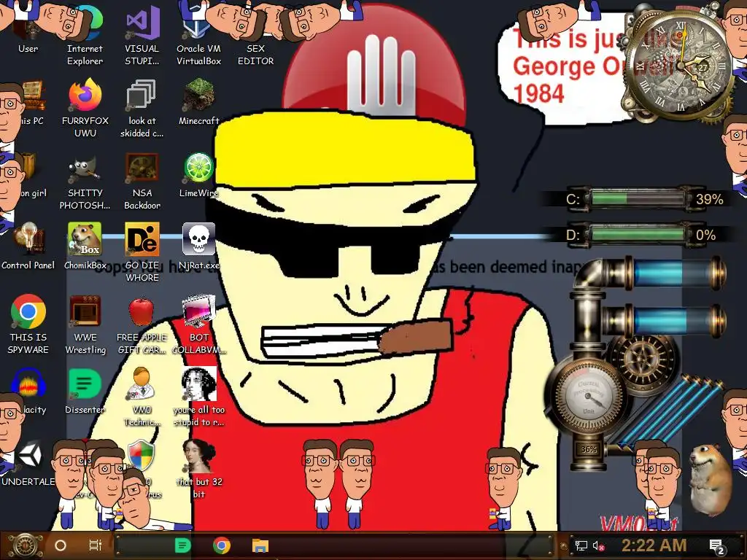Select the NjRat.exe skull icon
This screenshot has width=747, height=560.
coord(198,246)
